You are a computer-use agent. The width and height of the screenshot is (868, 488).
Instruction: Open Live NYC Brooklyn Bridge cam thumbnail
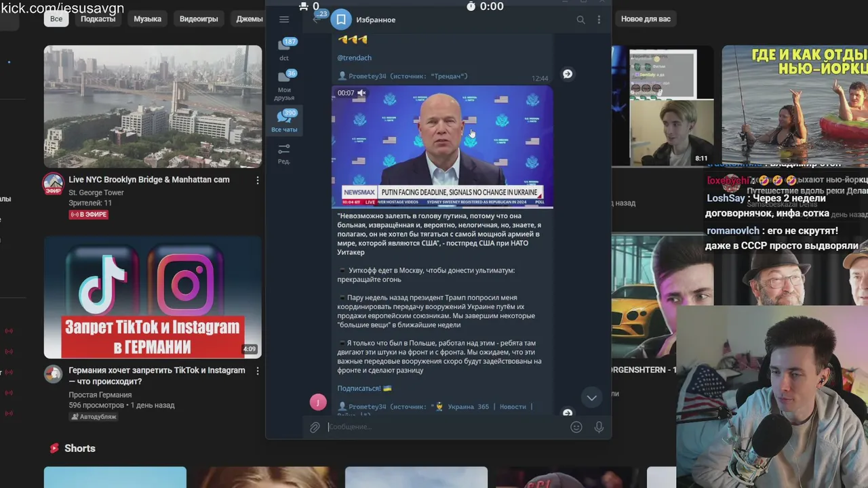pos(153,106)
